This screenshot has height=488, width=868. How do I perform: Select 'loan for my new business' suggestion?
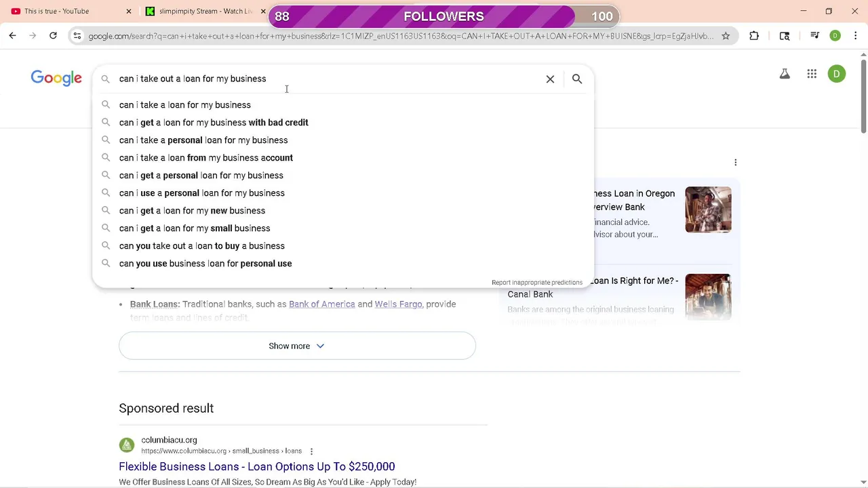(x=192, y=211)
